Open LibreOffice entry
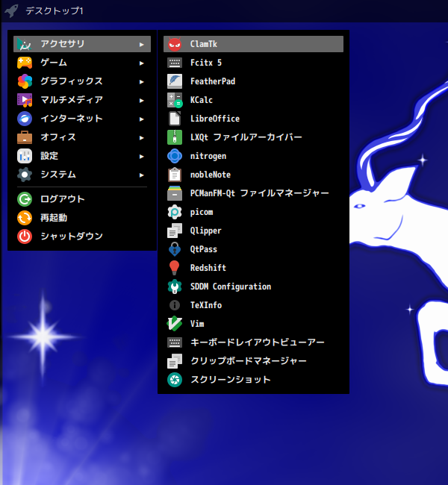The image size is (448, 485). click(x=253, y=119)
